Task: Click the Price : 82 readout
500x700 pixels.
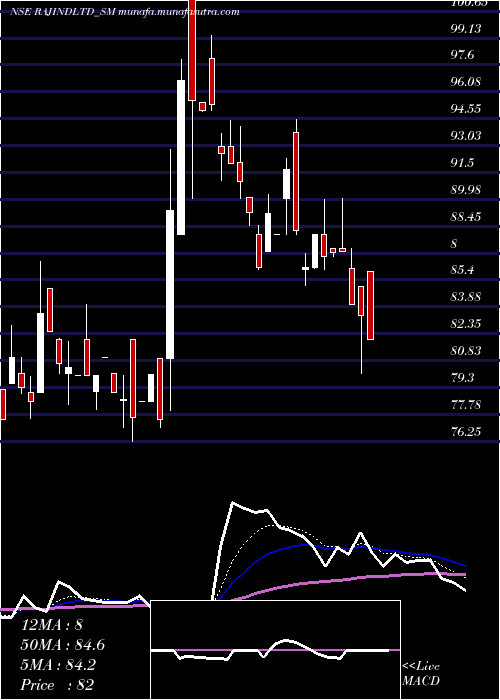Action: point(58,685)
